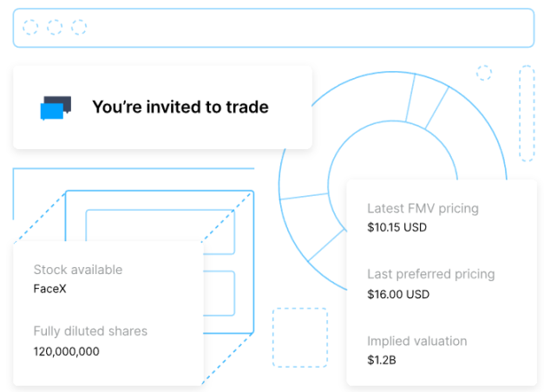
Task: Select the $16.00 USD price value
Action: (398, 294)
